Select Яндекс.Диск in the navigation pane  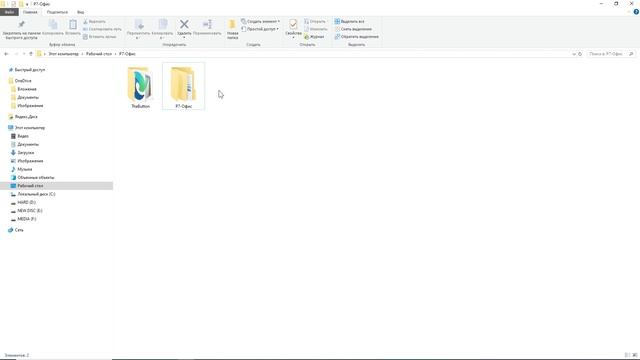click(26, 117)
